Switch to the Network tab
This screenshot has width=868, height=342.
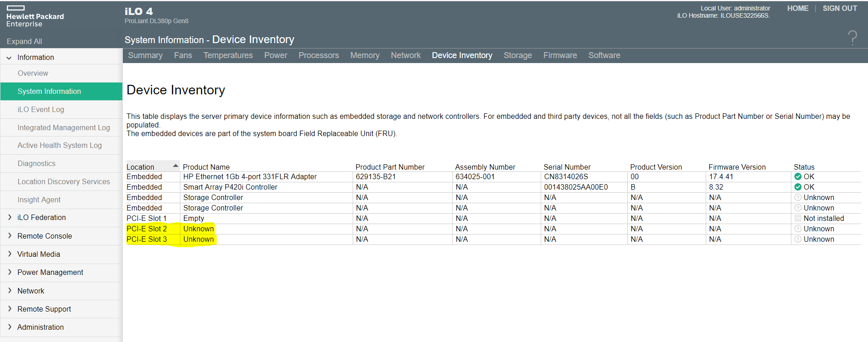point(406,55)
